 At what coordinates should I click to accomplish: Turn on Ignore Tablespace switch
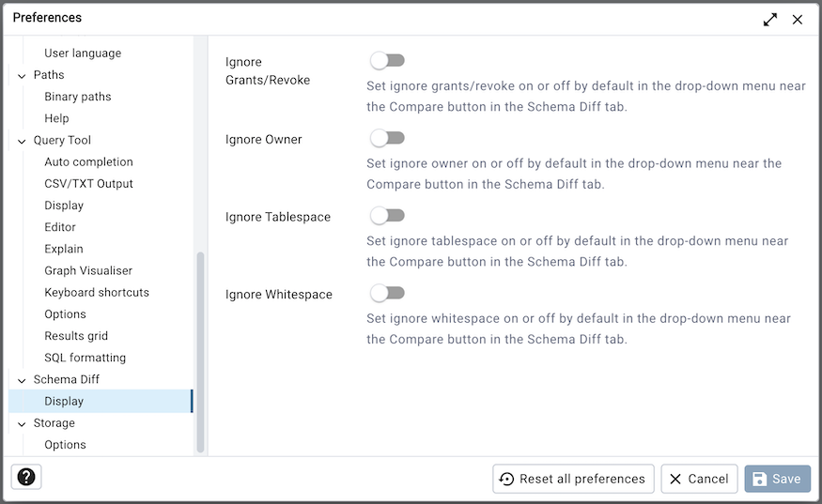[387, 216]
